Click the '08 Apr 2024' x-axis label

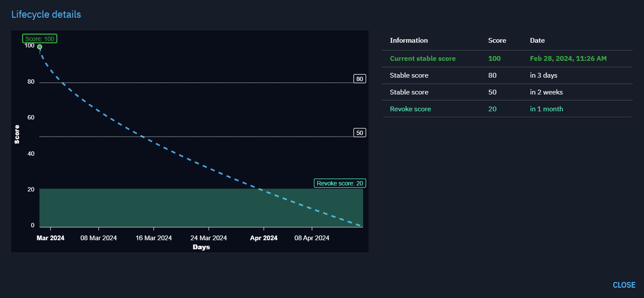(x=312, y=238)
